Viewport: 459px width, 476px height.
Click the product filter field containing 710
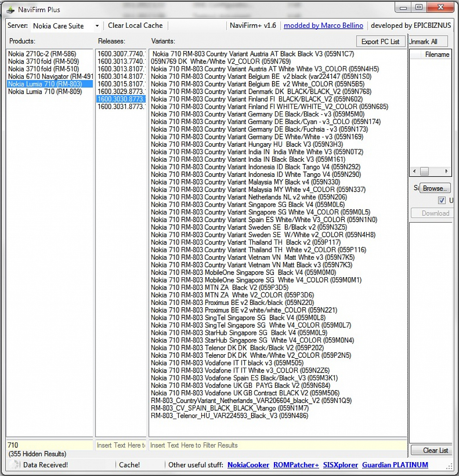point(50,445)
